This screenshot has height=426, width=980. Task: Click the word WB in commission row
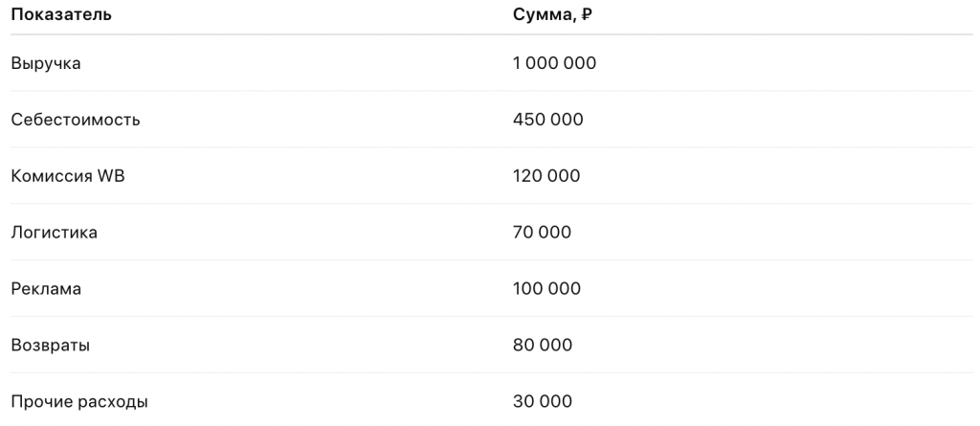[111, 176]
